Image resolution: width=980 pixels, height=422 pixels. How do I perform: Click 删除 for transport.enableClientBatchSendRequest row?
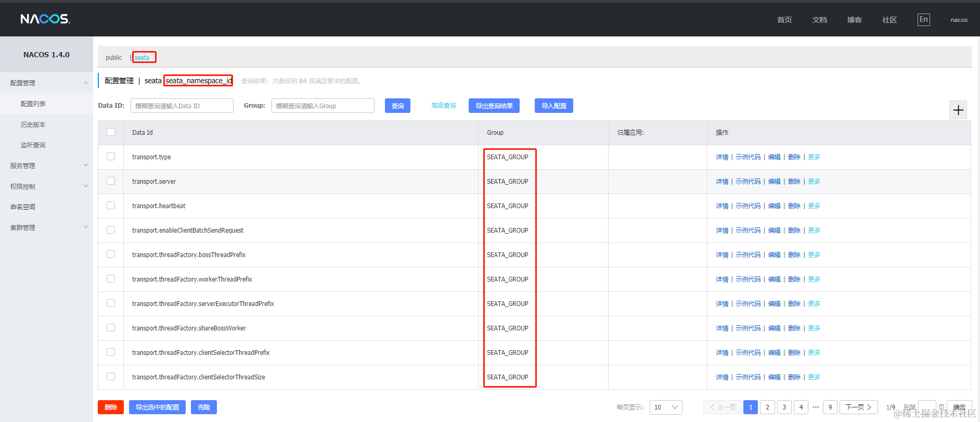794,231
